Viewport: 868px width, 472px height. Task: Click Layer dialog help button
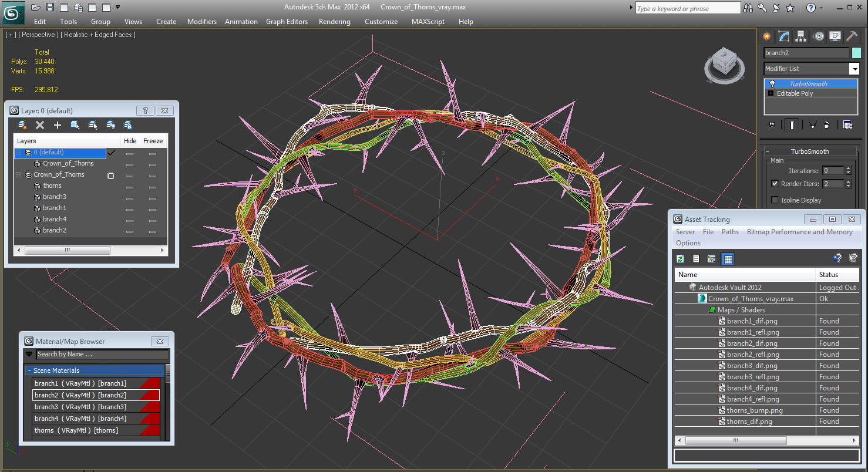[x=145, y=110]
